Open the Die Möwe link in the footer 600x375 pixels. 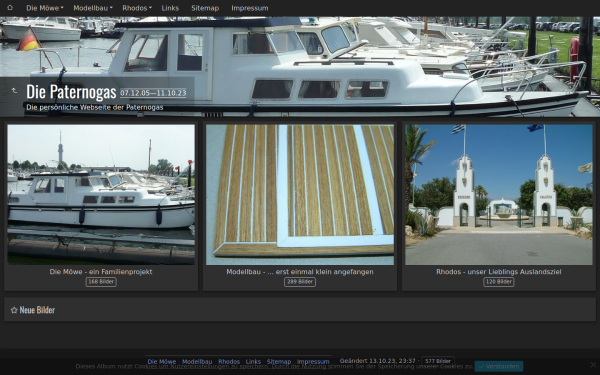click(x=162, y=362)
